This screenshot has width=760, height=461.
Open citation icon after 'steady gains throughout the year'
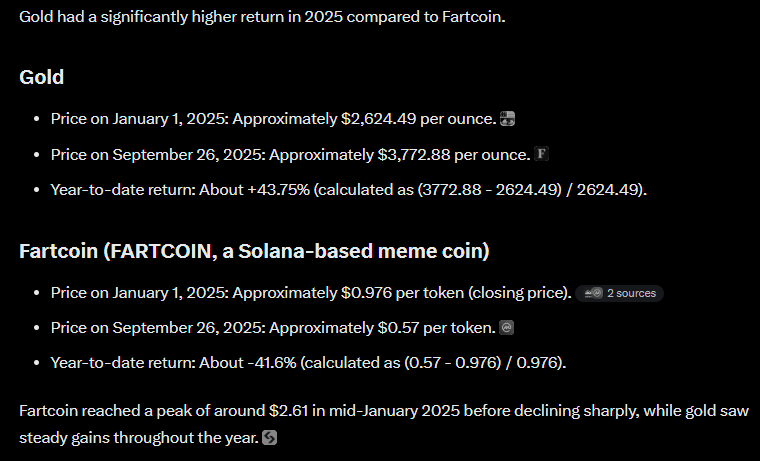point(269,438)
